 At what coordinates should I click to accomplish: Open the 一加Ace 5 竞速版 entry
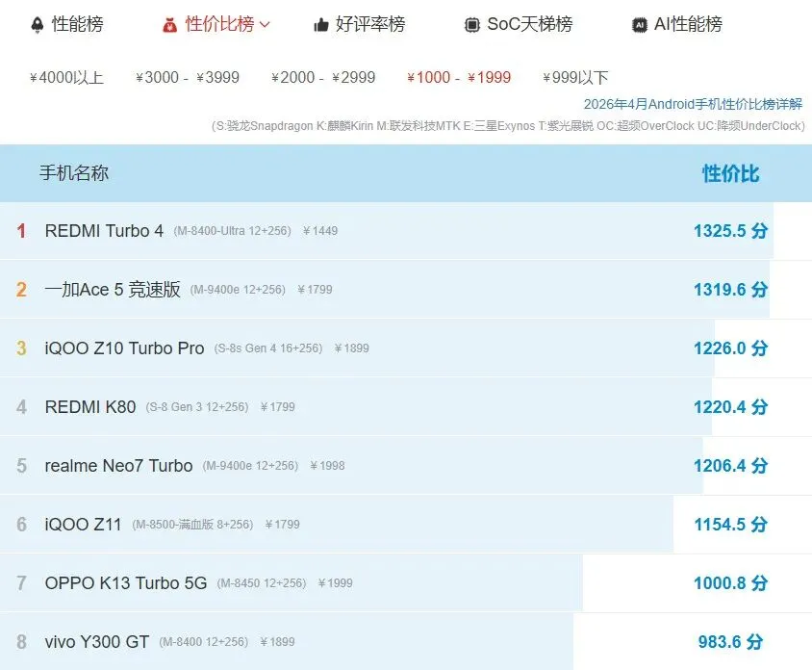(x=113, y=289)
